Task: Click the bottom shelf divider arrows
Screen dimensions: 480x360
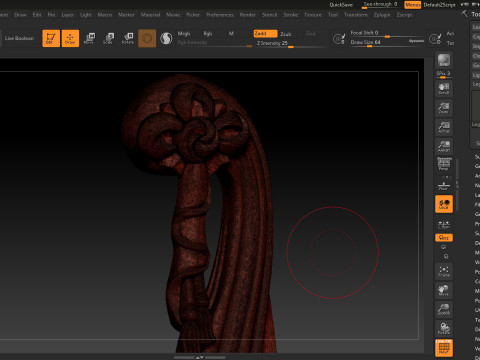Action: tap(200, 357)
